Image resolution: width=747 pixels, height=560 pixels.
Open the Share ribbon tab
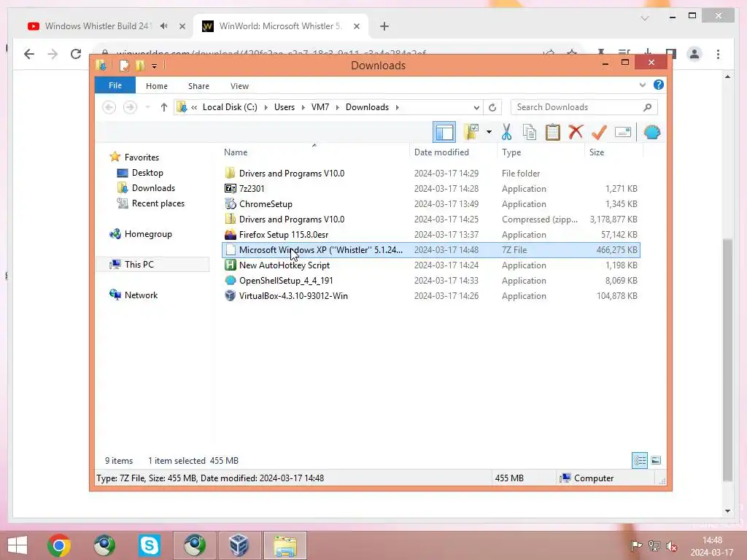198,86
